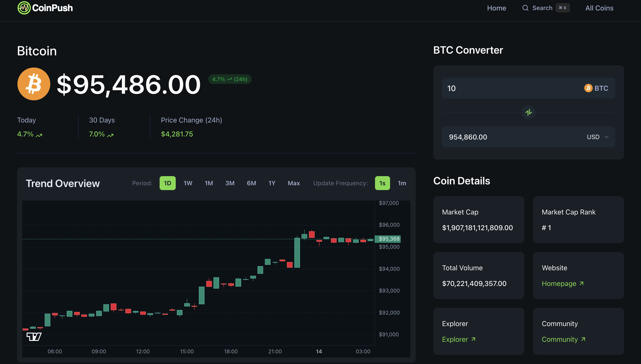This screenshot has width=641, height=364.
Task: Click the arrow icon next to Community
Action: [x=583, y=339]
